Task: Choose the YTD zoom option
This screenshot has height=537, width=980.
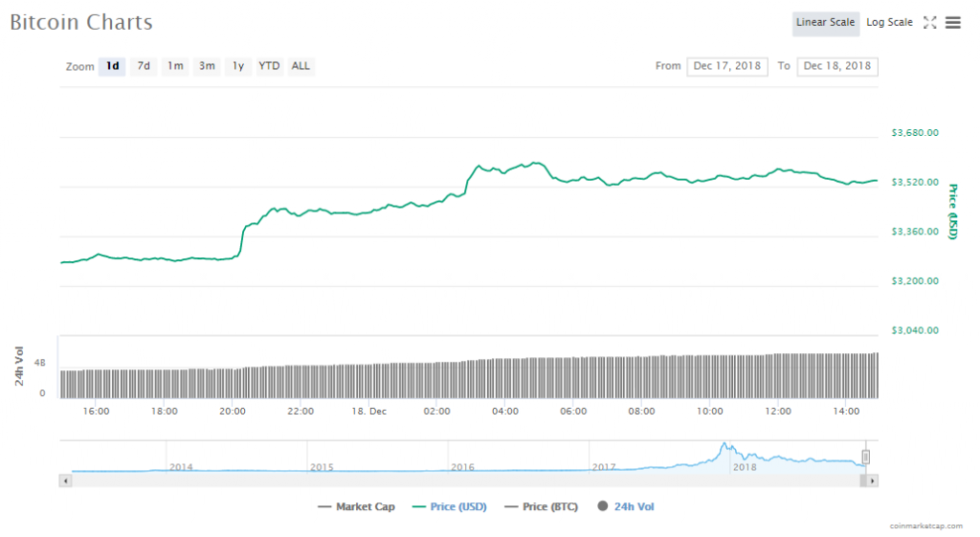Action: (x=270, y=66)
